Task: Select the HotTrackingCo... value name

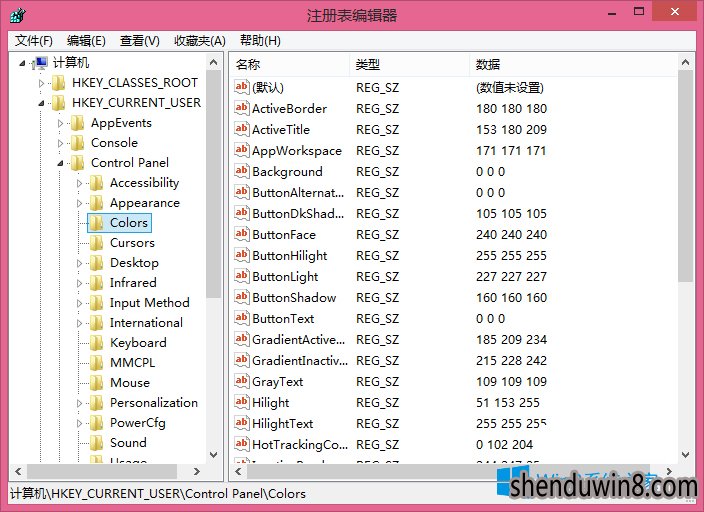Action: click(300, 445)
